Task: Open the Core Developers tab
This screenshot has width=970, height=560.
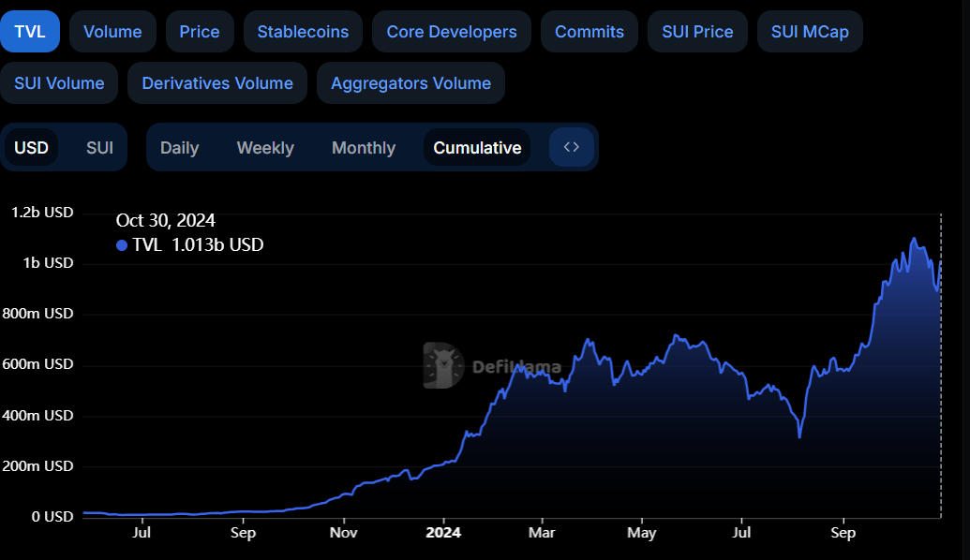Action: pyautogui.click(x=451, y=31)
